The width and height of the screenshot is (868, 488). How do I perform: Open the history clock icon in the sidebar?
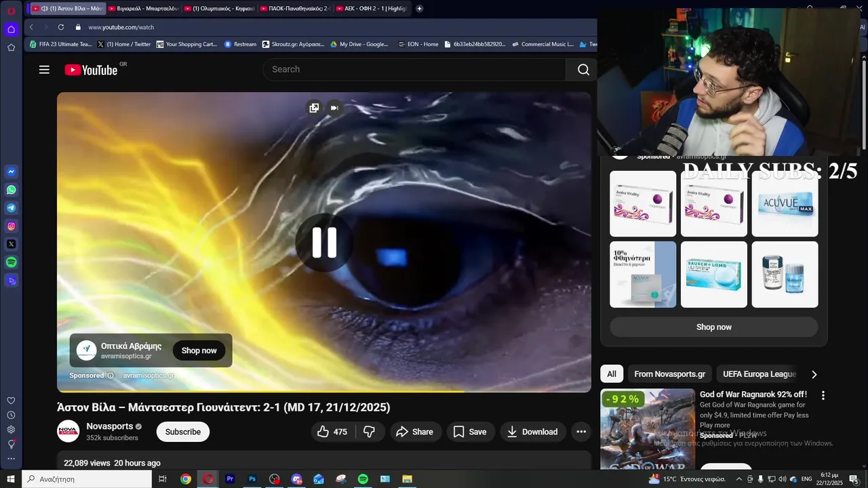(11, 415)
